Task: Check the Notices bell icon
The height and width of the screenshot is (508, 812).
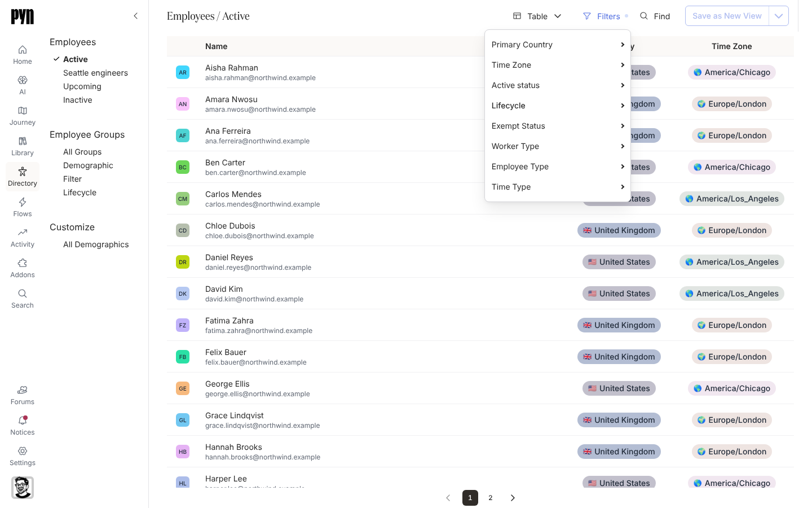Action: pyautogui.click(x=23, y=426)
